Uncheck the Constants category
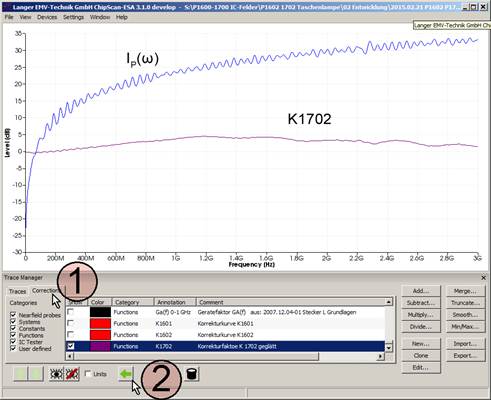The width and height of the screenshot is (491, 400). [13, 328]
